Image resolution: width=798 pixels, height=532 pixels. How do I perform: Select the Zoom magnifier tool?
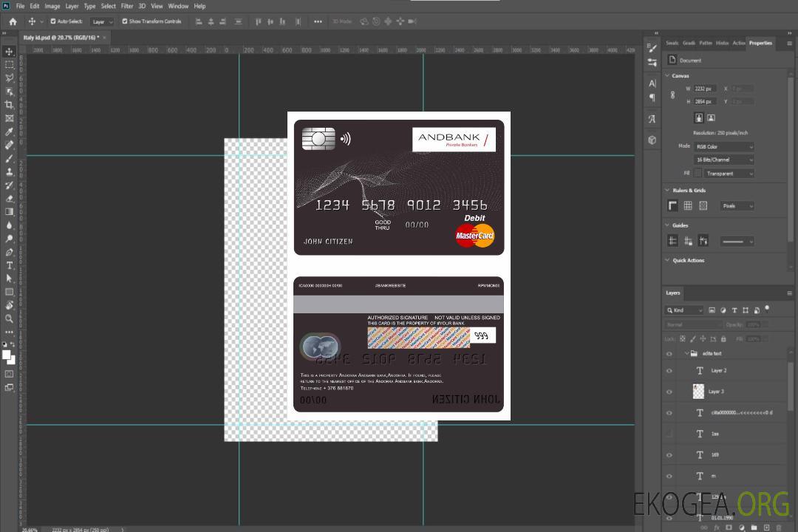9,318
